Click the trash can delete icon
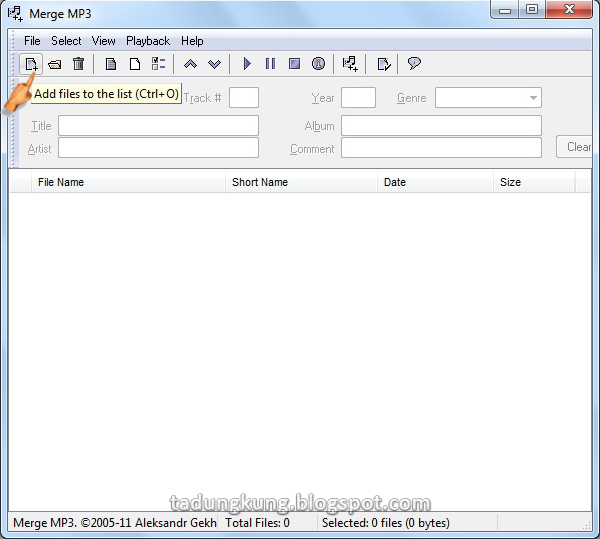The height and width of the screenshot is (539, 600). [x=78, y=64]
